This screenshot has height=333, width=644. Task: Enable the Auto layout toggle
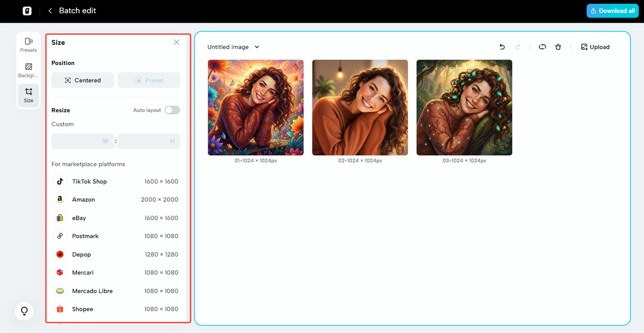[172, 110]
